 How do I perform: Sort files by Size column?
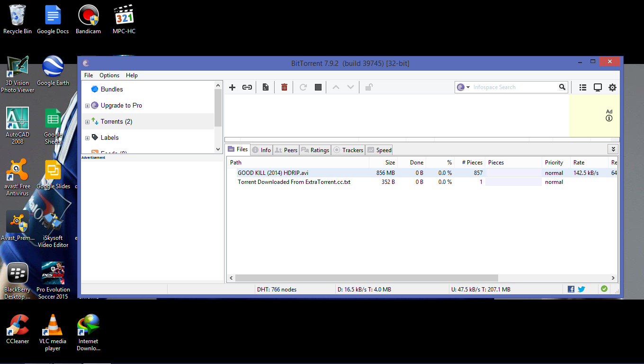click(x=383, y=163)
